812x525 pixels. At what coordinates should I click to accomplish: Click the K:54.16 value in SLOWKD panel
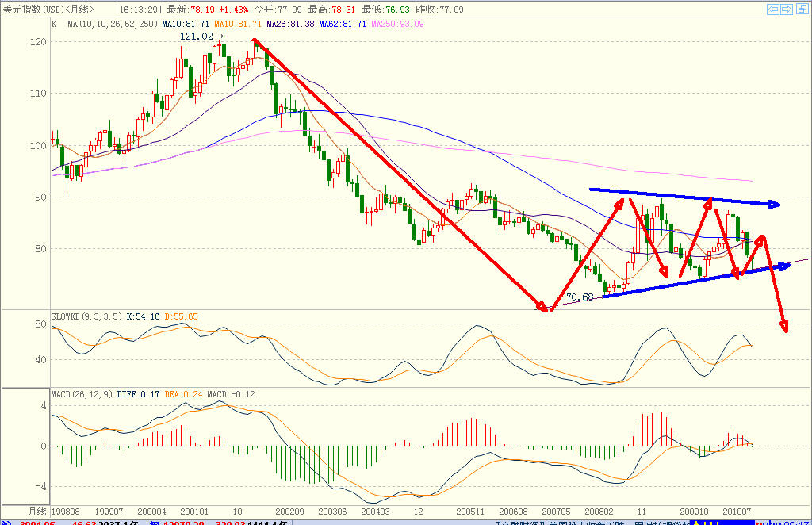pos(143,316)
